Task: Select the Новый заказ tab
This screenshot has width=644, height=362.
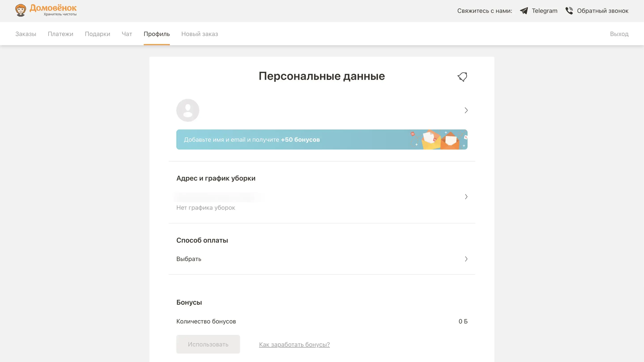Action: pyautogui.click(x=199, y=34)
